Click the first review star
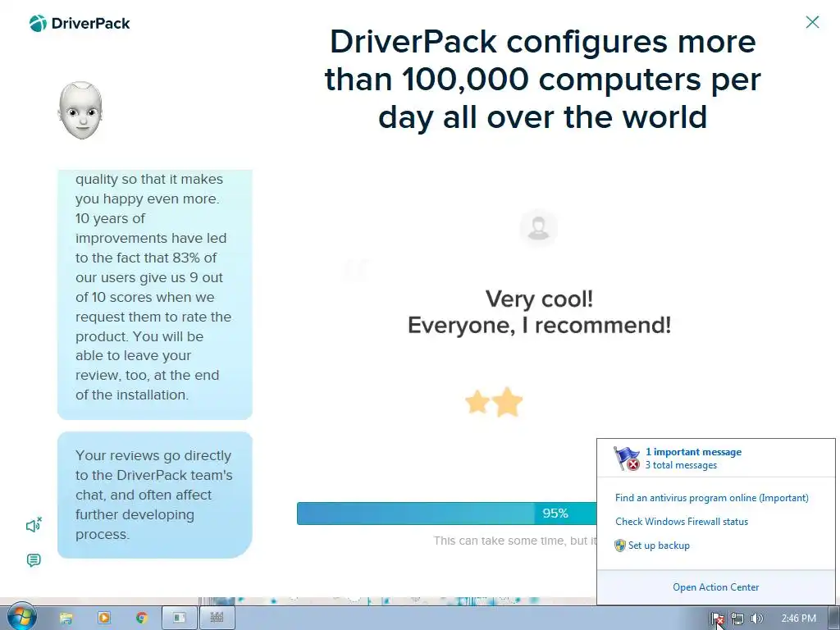The height and width of the screenshot is (630, 840). coord(477,402)
